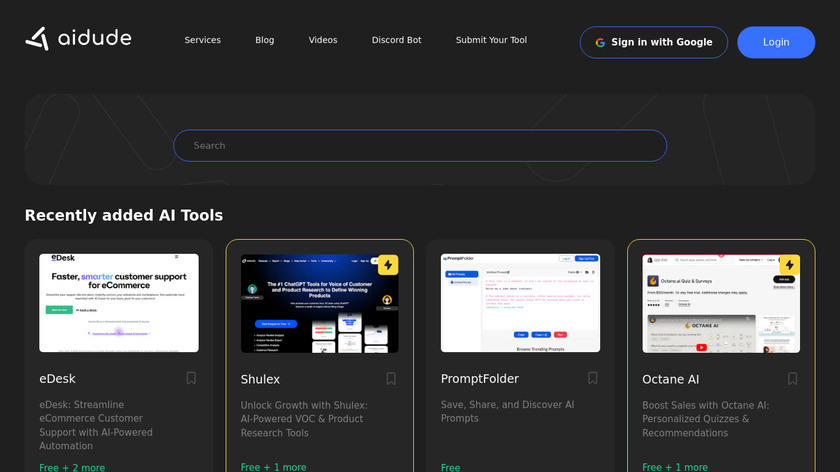840x472 pixels.
Task: Open the PromptFolder tool title
Action: point(480,379)
